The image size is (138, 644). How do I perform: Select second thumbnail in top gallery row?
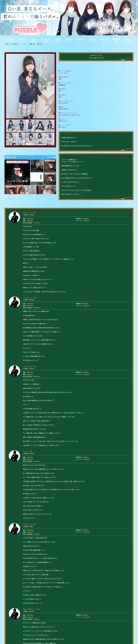click(x=21, y=126)
